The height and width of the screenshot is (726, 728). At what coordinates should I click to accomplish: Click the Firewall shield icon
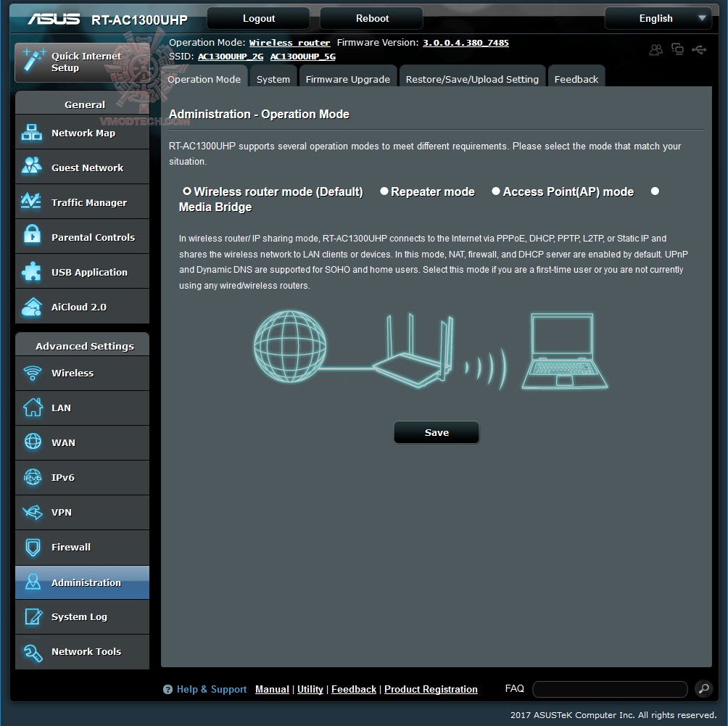33,547
